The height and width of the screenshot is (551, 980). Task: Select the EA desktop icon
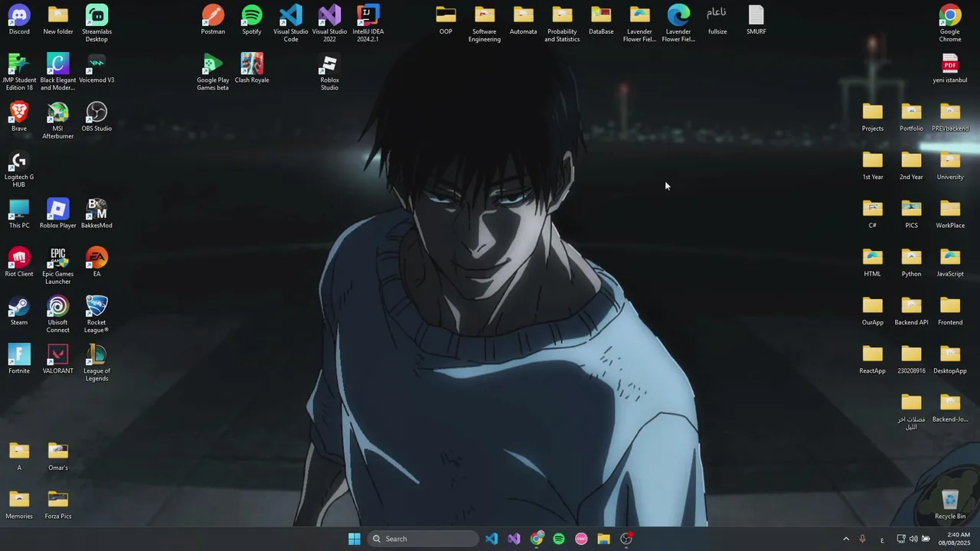[96, 262]
